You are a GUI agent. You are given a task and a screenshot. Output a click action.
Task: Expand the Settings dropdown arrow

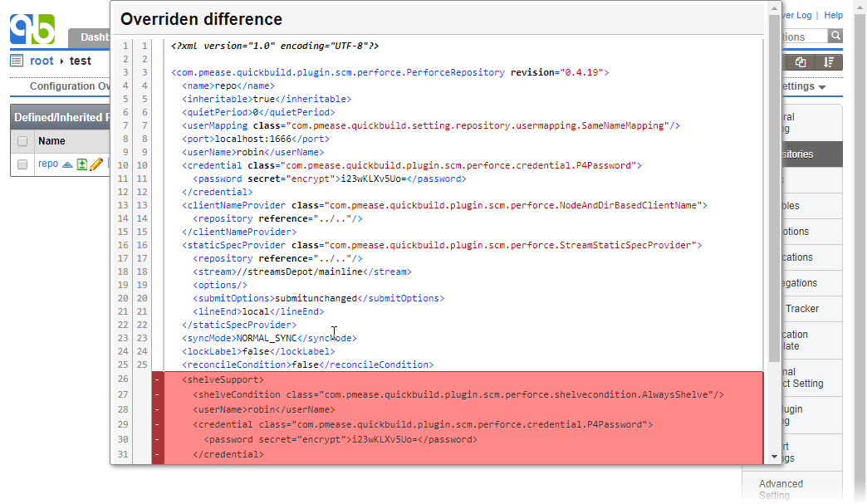(x=822, y=87)
